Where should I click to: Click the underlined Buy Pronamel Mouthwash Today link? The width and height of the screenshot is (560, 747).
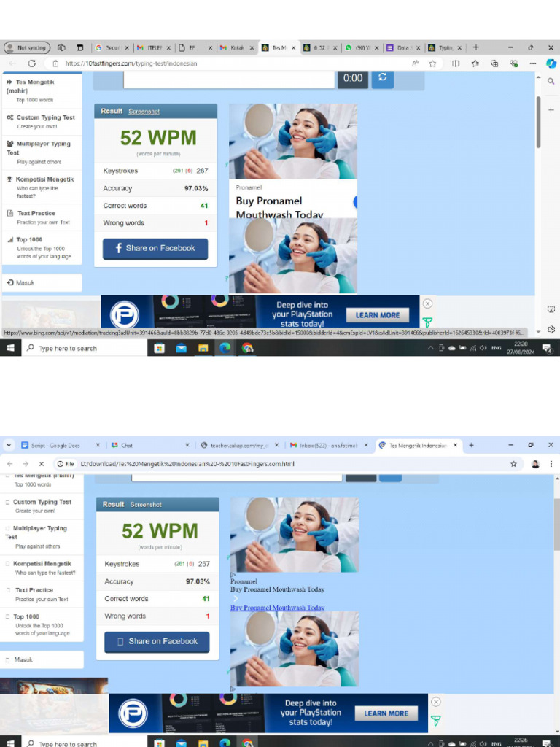(277, 608)
